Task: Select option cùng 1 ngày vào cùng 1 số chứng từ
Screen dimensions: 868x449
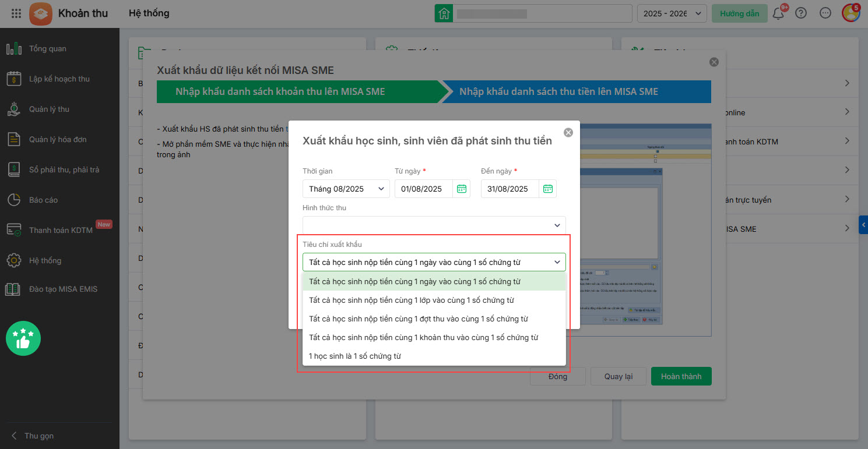Action: pyautogui.click(x=434, y=282)
